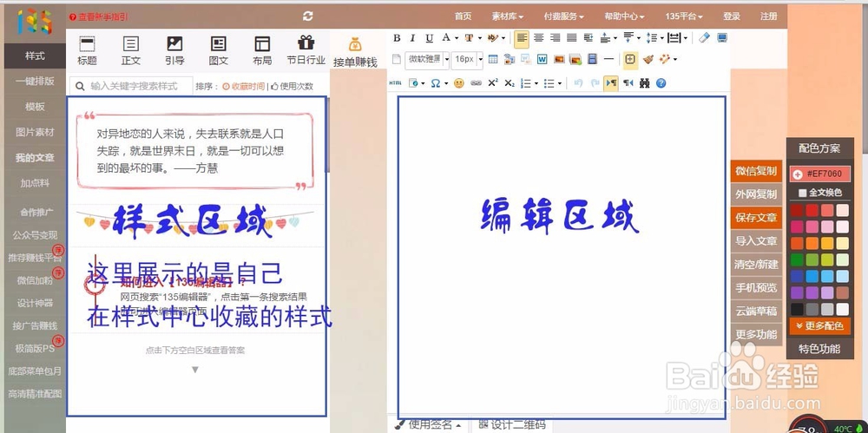The image size is (868, 433).
Task: Import Word document with W icon
Action: 542,59
